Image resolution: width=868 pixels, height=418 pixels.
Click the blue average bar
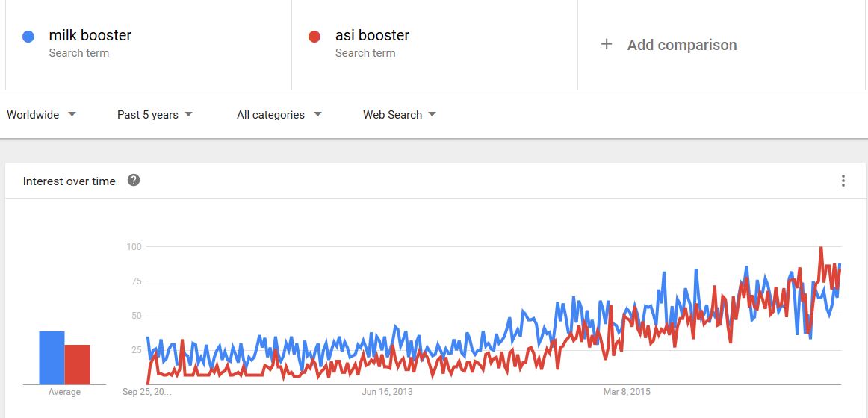[x=52, y=358]
